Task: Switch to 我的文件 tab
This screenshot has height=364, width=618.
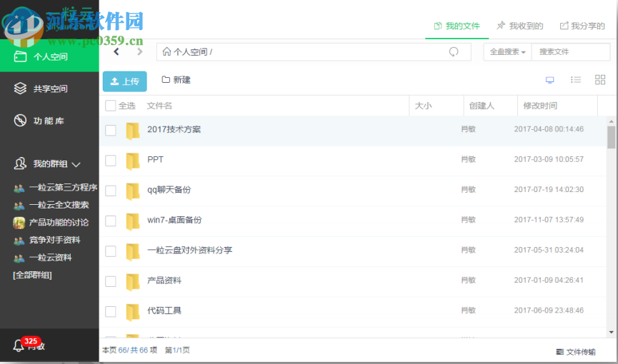Action: point(457,26)
